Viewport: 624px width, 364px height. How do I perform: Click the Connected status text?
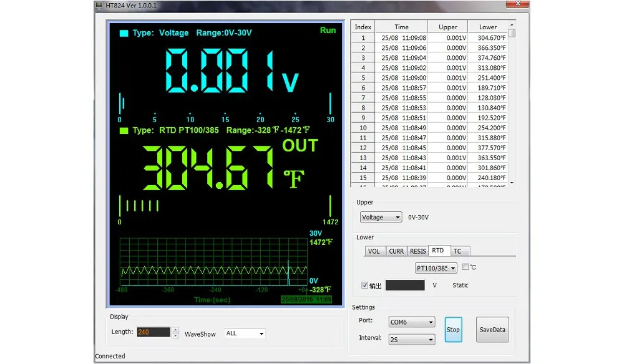pos(110,356)
